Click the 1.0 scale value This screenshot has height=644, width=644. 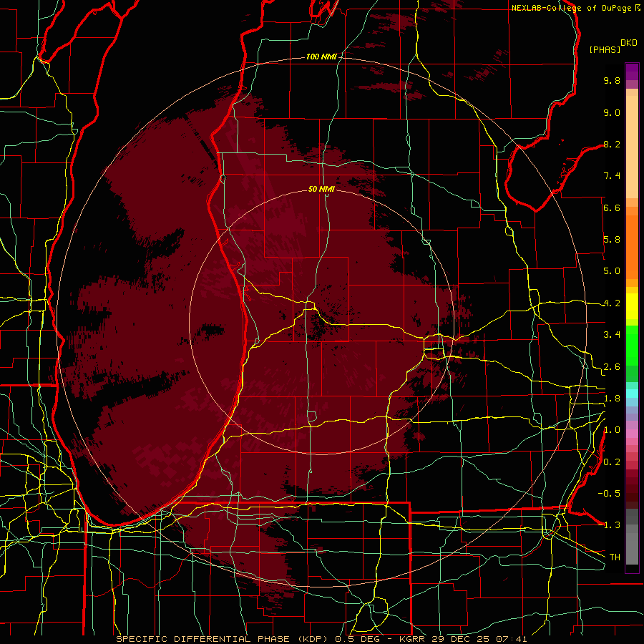click(612, 430)
